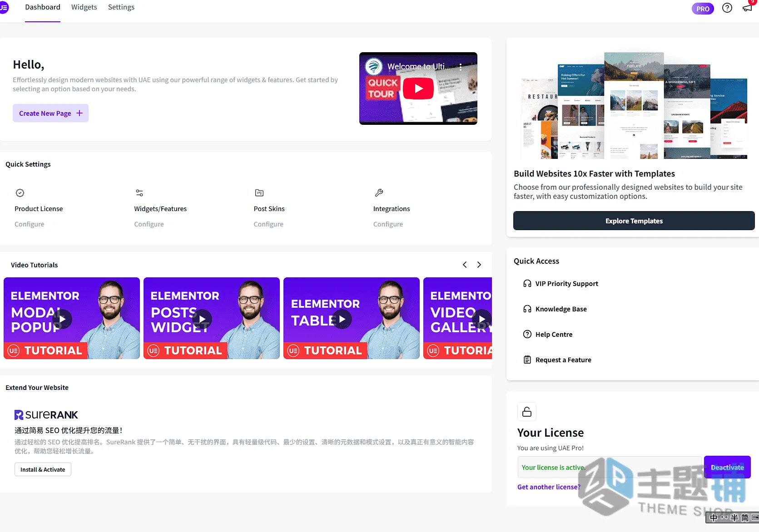Viewport: 759px width, 532px height.
Task: Click the UAE logo icon
Action: [4, 8]
